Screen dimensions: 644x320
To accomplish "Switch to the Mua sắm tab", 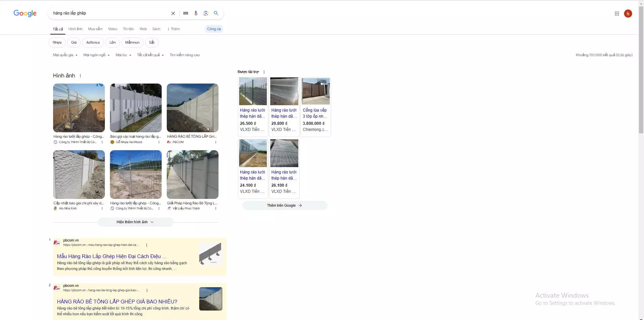I will (x=95, y=29).
